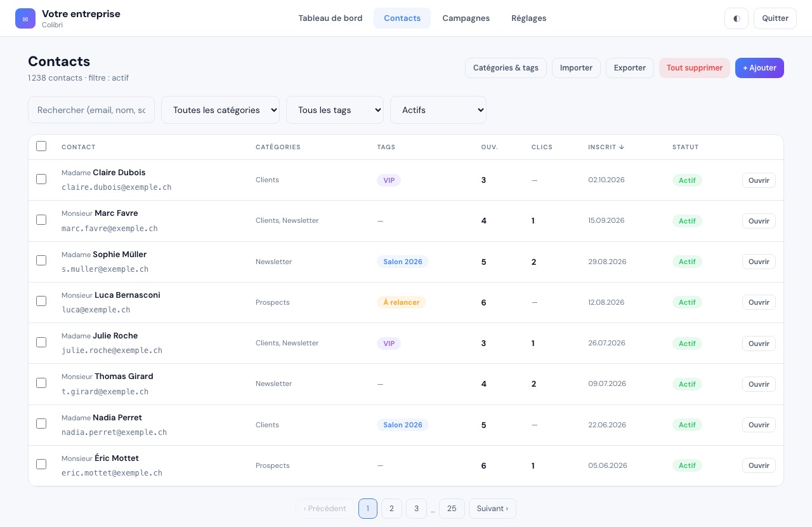This screenshot has height=527, width=812.
Task: Expand the 'Tous les tags' filter
Action: click(335, 110)
